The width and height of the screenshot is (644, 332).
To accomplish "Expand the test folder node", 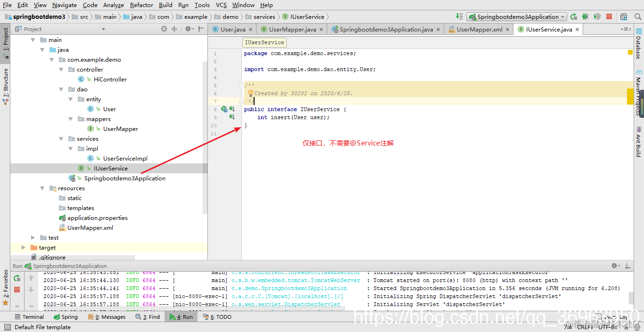I will click(x=33, y=238).
